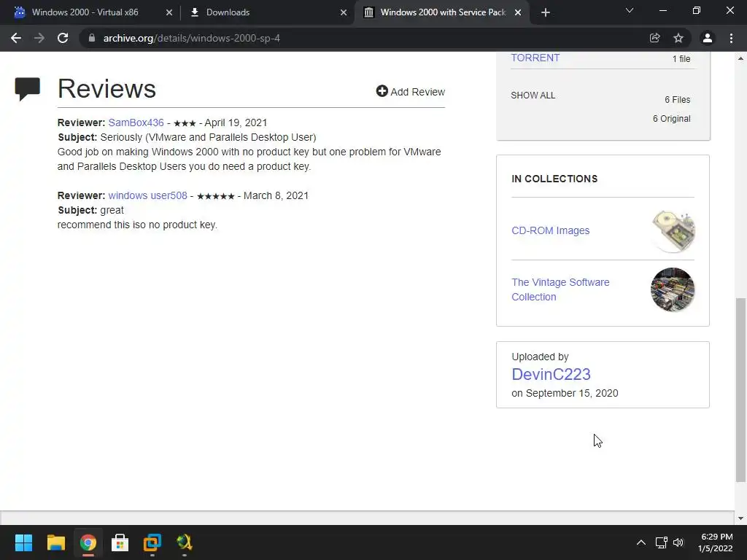This screenshot has width=747, height=560.
Task: Click the address bar URL
Action: pos(192,38)
